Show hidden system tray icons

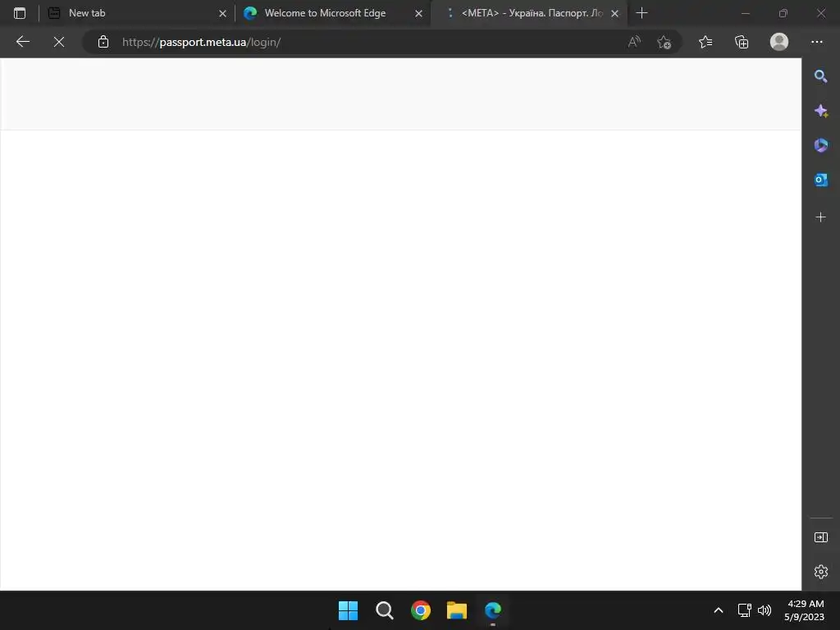tap(719, 610)
